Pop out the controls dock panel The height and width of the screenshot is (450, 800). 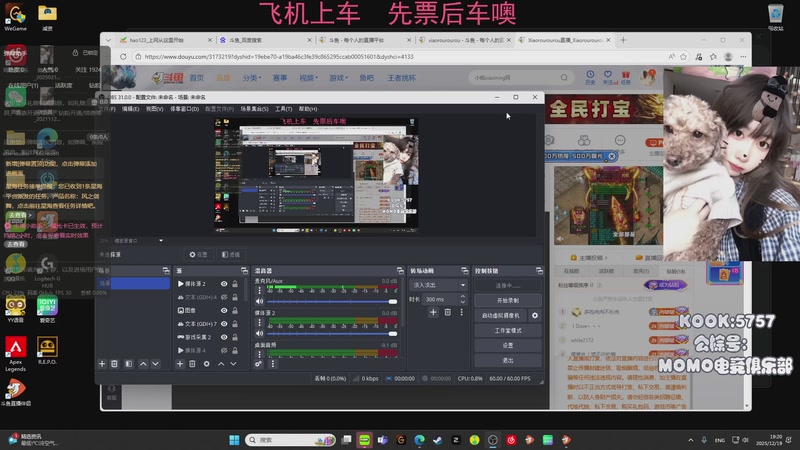(x=539, y=270)
